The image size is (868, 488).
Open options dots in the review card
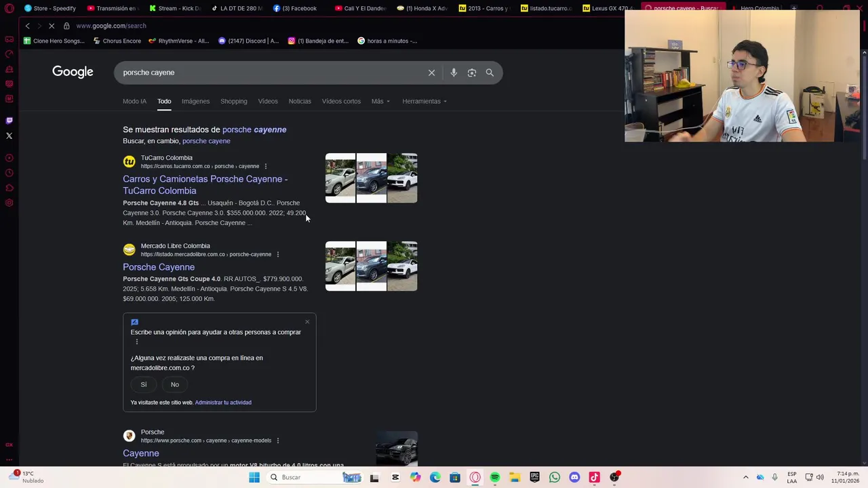point(136,342)
